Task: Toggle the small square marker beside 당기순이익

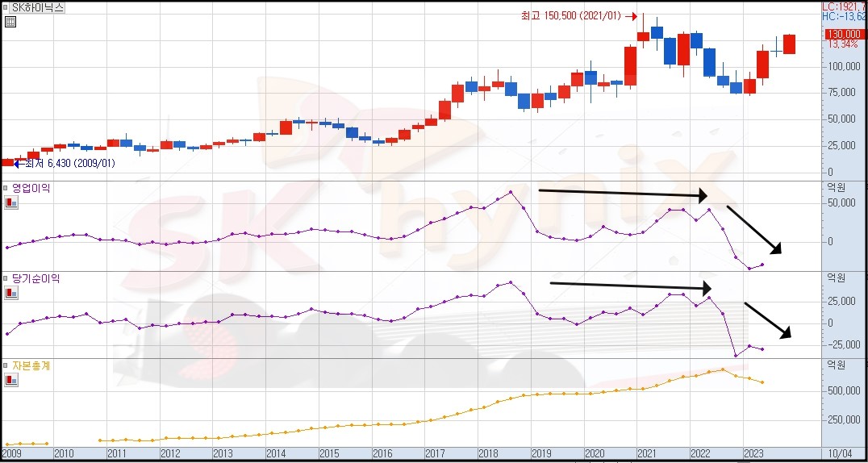Action: [x=6, y=278]
